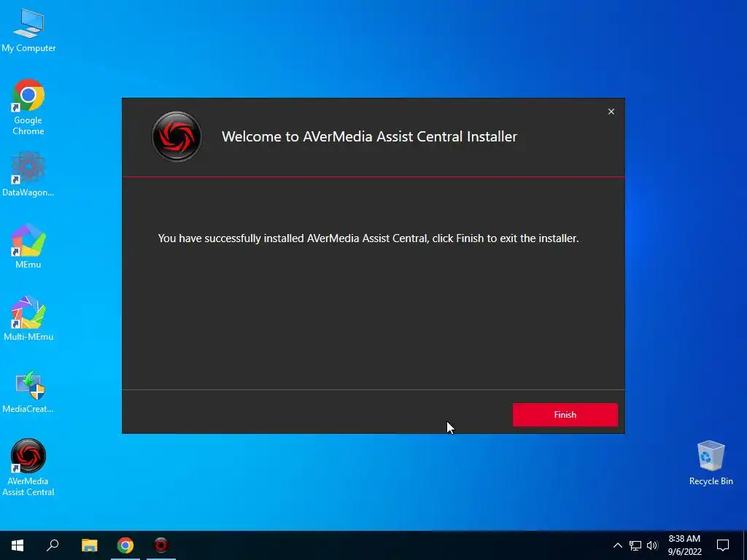Select the MEmu desktop shortcut

coord(28,246)
